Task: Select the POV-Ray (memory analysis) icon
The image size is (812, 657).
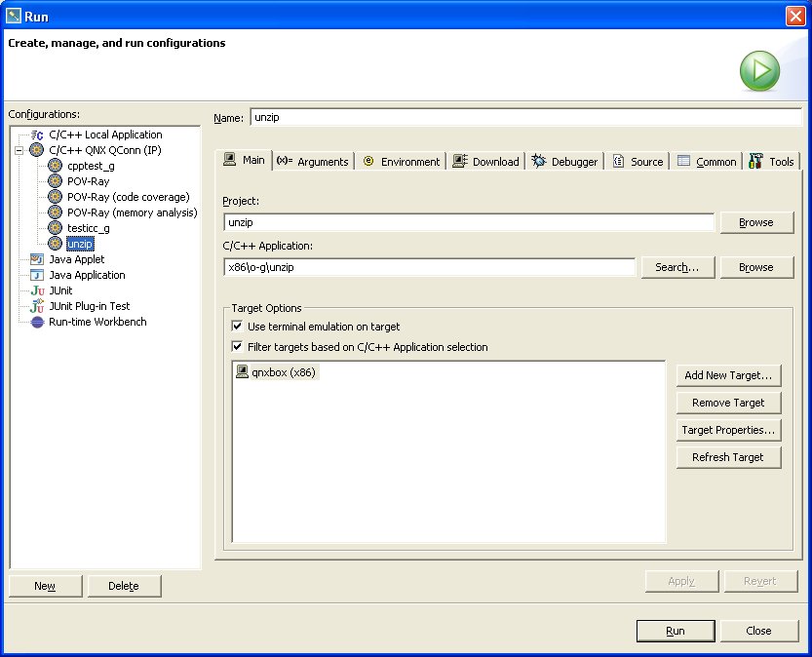Action: click(55, 213)
